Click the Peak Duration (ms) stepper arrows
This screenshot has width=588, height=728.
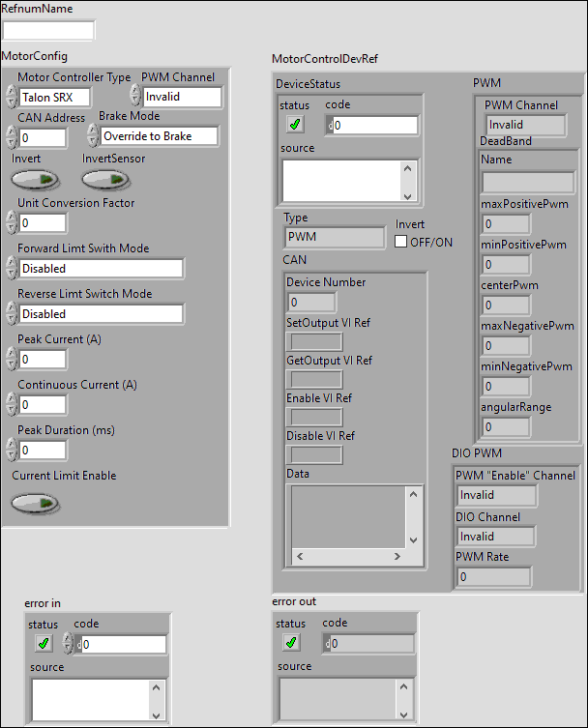coord(12,450)
